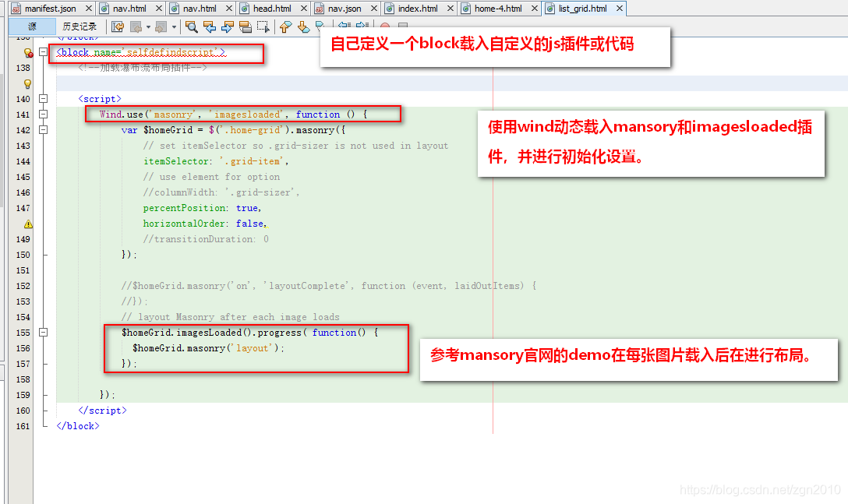Viewport: 848px width, 504px height.
Task: Click 'horizontalOrder: false' code line
Action: tap(205, 224)
